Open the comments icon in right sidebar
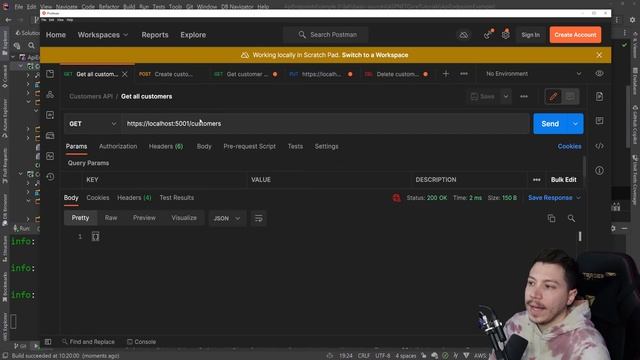 599,121
